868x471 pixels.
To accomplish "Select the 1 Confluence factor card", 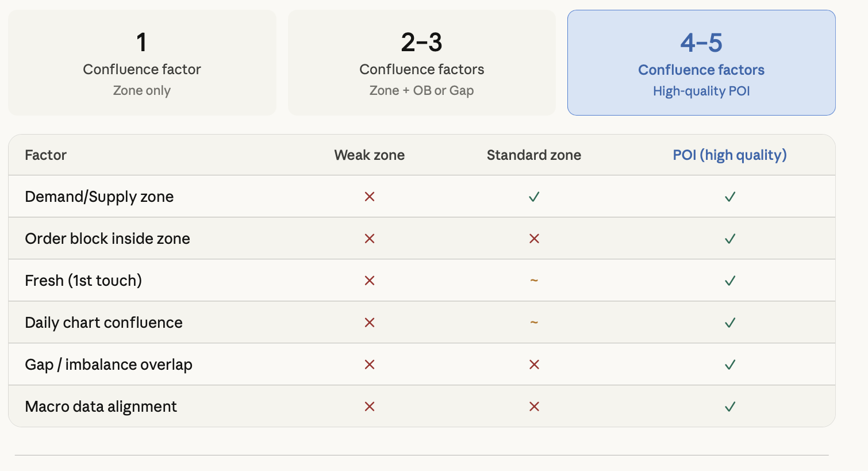I will click(x=142, y=63).
